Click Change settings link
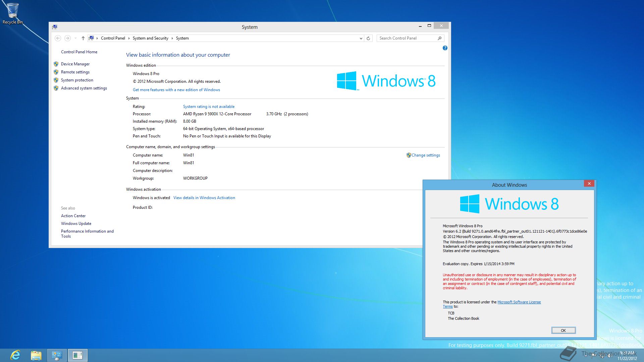The image size is (644, 362). [x=426, y=155]
